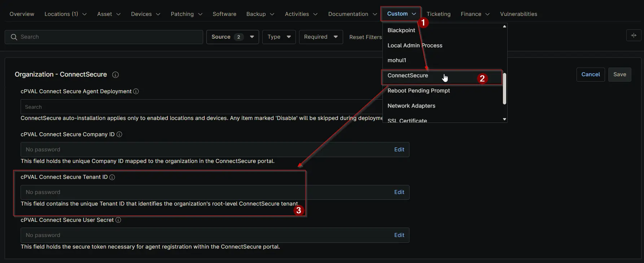Click the Custom menu scrollbar thumb
644x263 pixels.
point(504,89)
